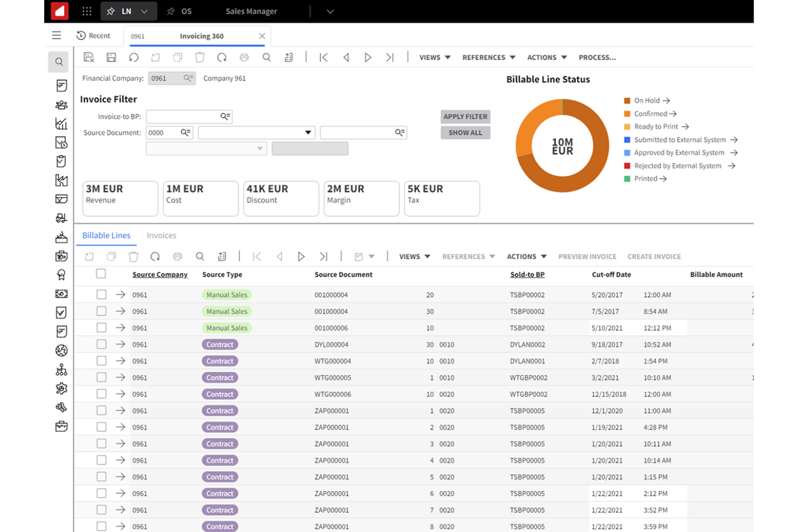
Task: Check the select-all checkbox in the table header
Action: click(x=101, y=274)
